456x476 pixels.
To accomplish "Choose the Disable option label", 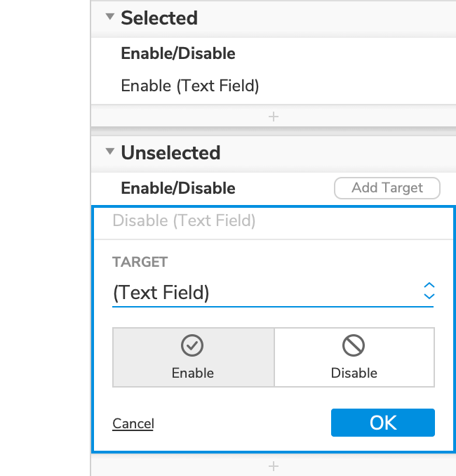I will [354, 373].
